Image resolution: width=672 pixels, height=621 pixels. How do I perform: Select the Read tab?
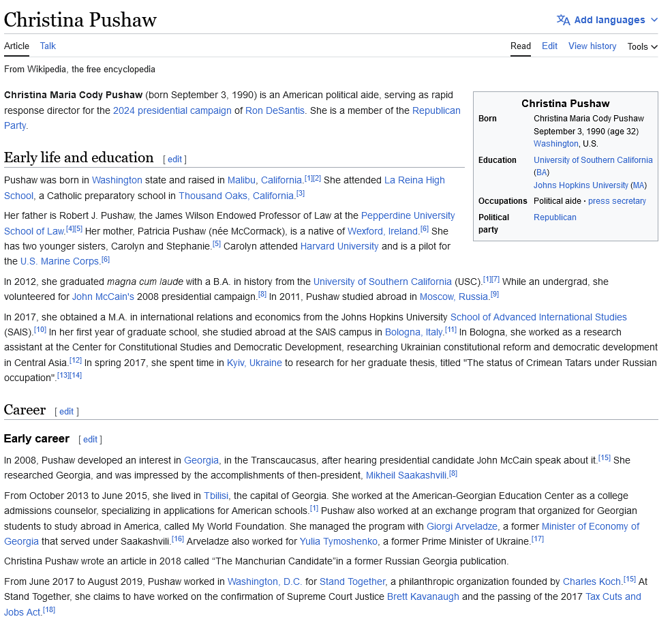pyautogui.click(x=520, y=46)
